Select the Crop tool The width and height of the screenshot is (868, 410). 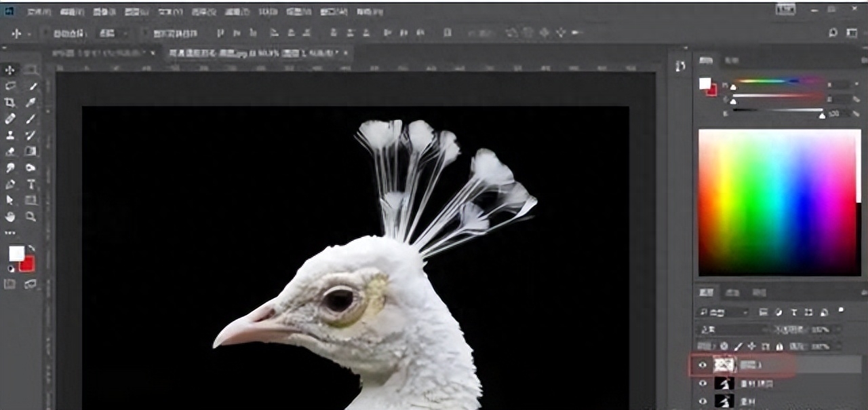click(x=10, y=102)
